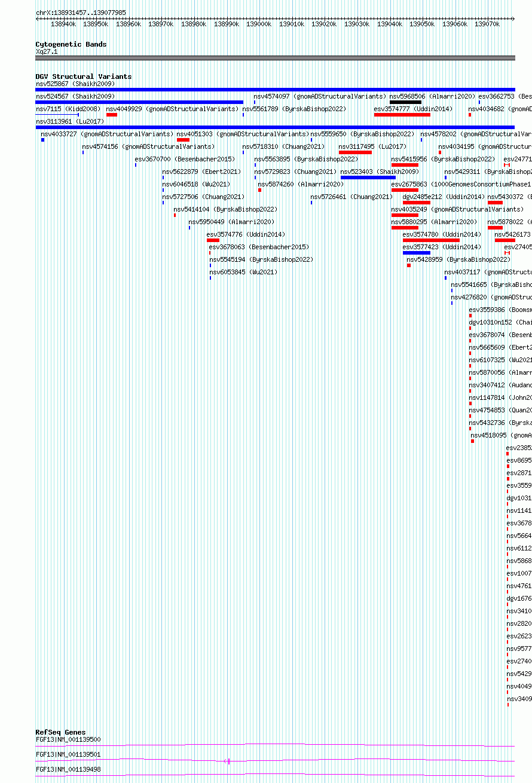This screenshot has width=532, height=783.
Task: Open variant nsv4574156 (gnomADStructuralVariants)
Action: [149, 146]
